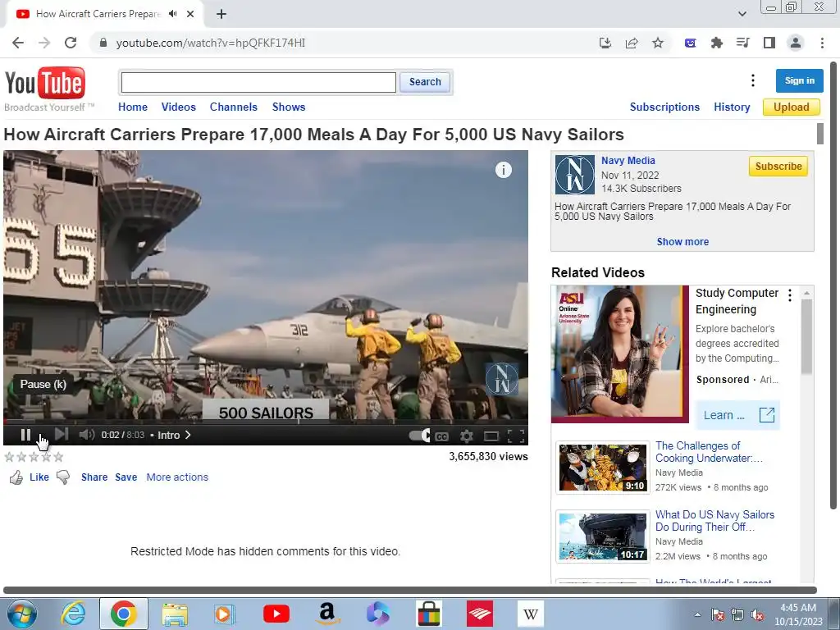
Task: Click the video progress bar
Action: click(x=266, y=422)
